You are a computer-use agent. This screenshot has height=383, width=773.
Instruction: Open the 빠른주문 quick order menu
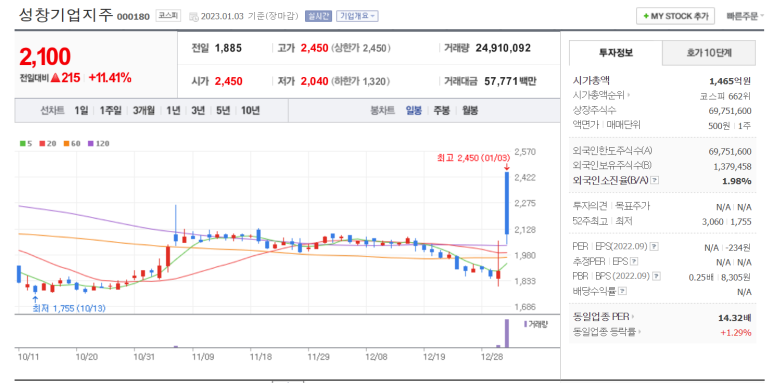coord(744,16)
